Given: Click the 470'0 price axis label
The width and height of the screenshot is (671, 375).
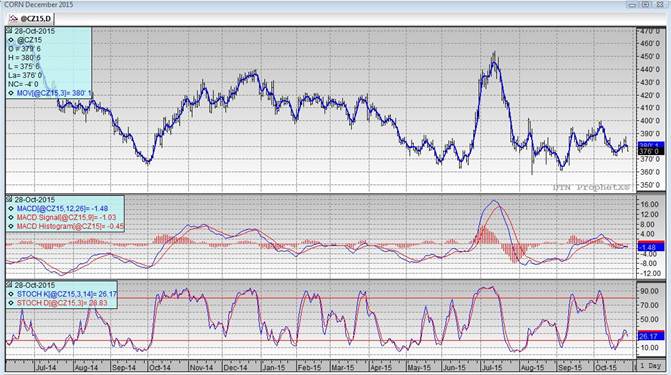Looking at the screenshot, I should pyautogui.click(x=651, y=31).
